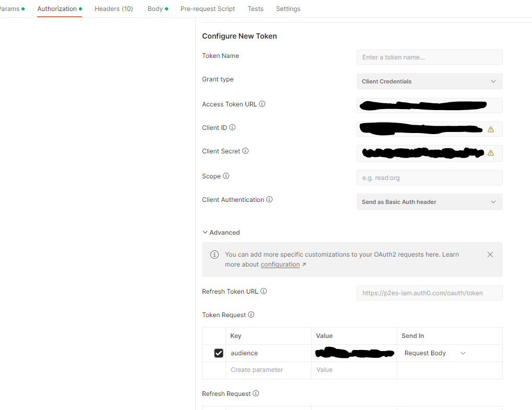Open the Grant type Client Credentials dropdown
Viewport: 532px width, 410px height.
[430, 81]
